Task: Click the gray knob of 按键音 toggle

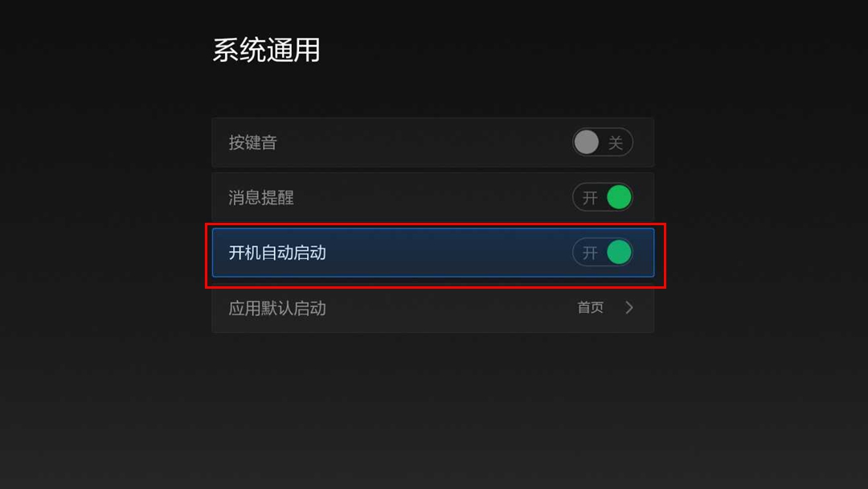Action: (x=586, y=142)
